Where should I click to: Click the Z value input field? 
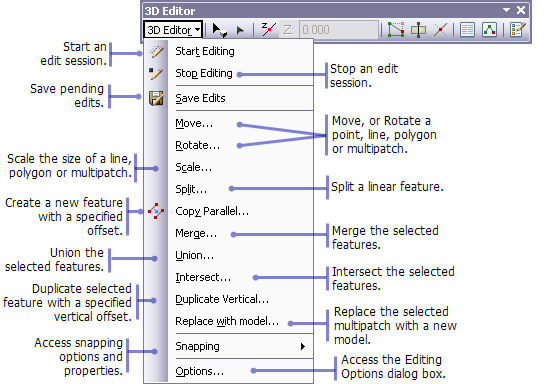click(x=339, y=30)
